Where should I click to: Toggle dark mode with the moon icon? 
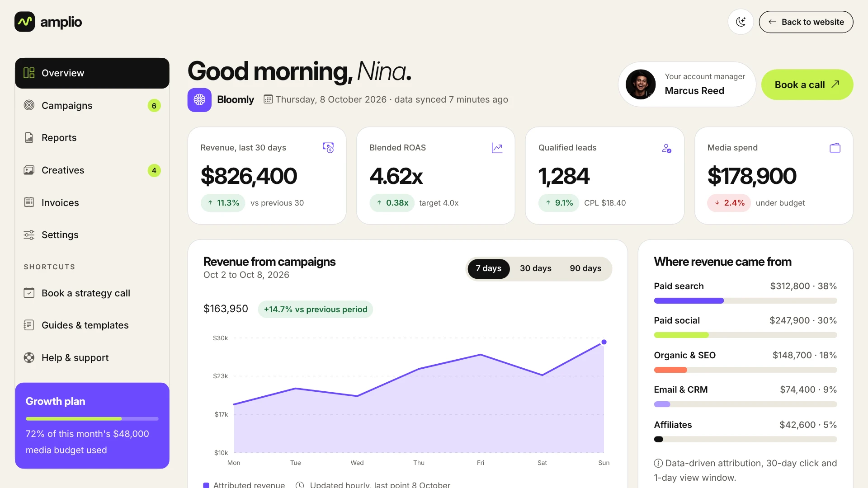click(x=741, y=22)
